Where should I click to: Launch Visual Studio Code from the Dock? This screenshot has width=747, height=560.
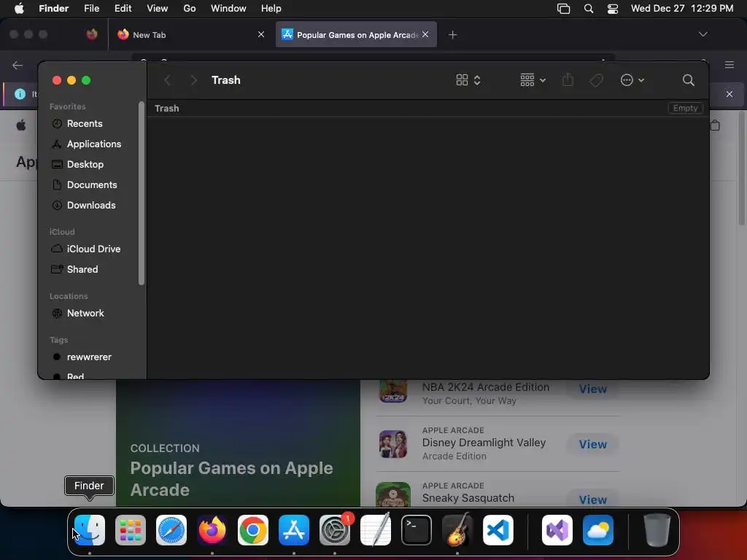tap(498, 530)
